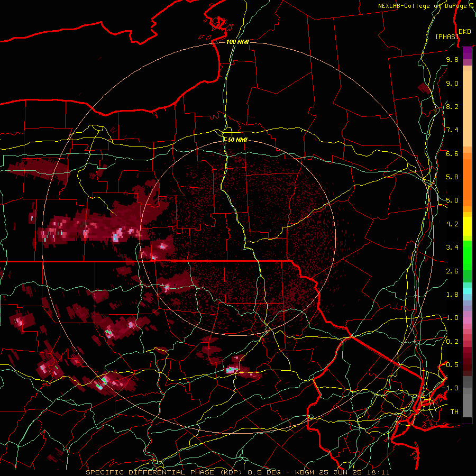Click the 3.4 value on the scale

coord(452,248)
